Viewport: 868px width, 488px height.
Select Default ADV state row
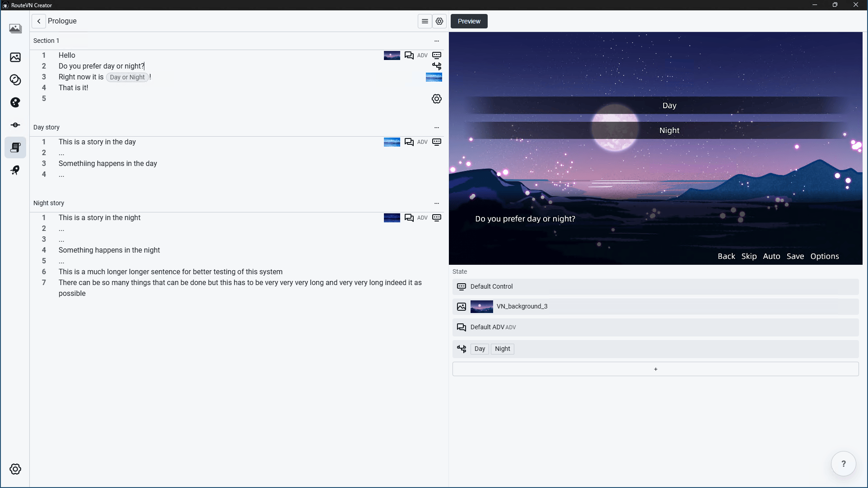pos(656,327)
